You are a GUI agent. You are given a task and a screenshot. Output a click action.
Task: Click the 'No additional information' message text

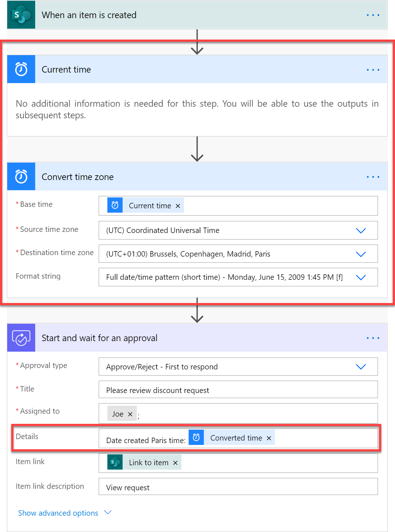[197, 109]
